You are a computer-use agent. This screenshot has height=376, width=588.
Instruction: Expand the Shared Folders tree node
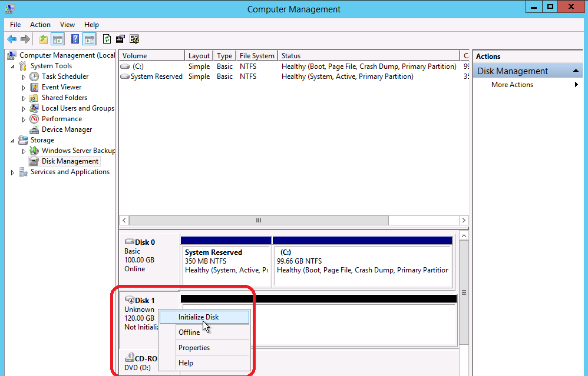[x=24, y=98]
